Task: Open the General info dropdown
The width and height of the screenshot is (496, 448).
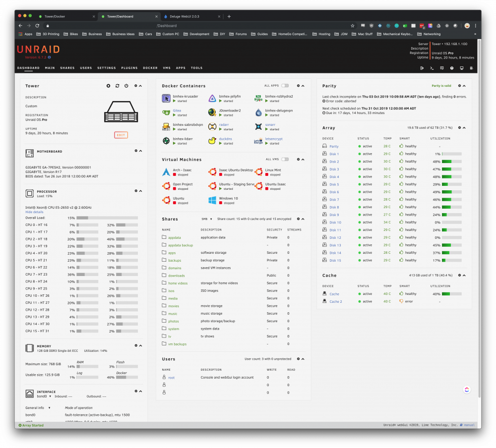Action: [38, 408]
